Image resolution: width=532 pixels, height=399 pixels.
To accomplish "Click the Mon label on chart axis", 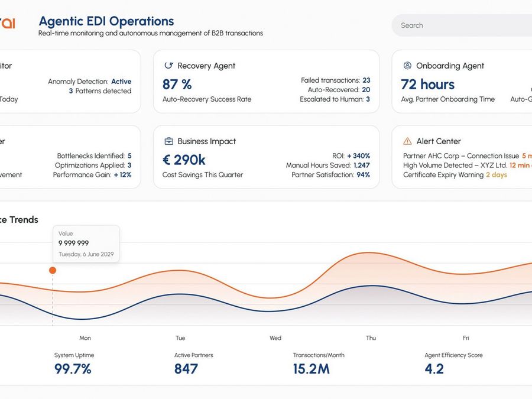I will point(85,338).
